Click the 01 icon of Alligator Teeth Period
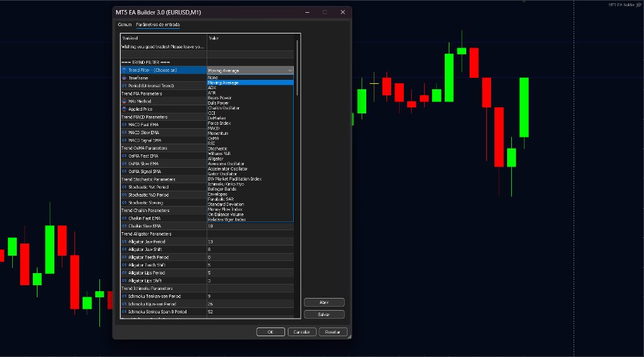Image resolution: width=644 pixels, height=357 pixels. click(124, 257)
